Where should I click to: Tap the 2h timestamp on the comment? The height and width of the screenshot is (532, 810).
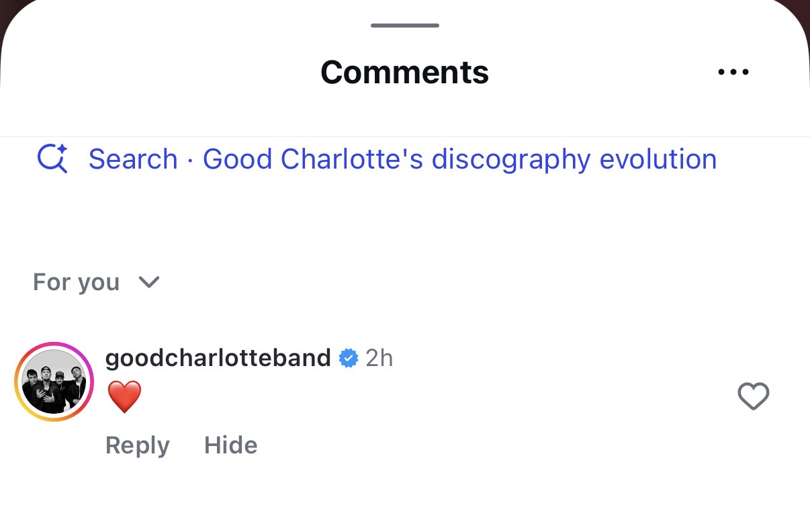379,358
